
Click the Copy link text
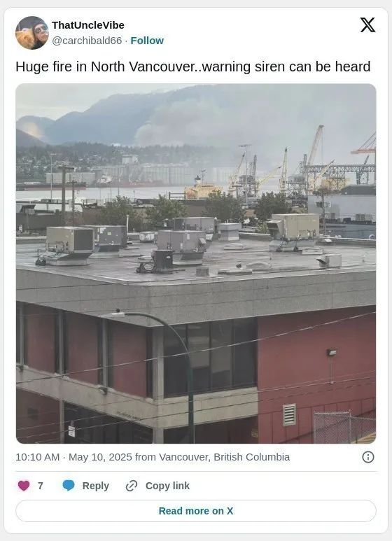[167, 486]
